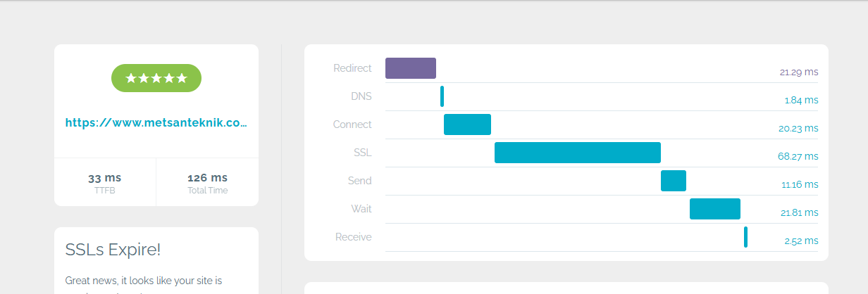The image size is (868, 294).
Task: Click the SSLs Expire! heading
Action: pos(113,250)
